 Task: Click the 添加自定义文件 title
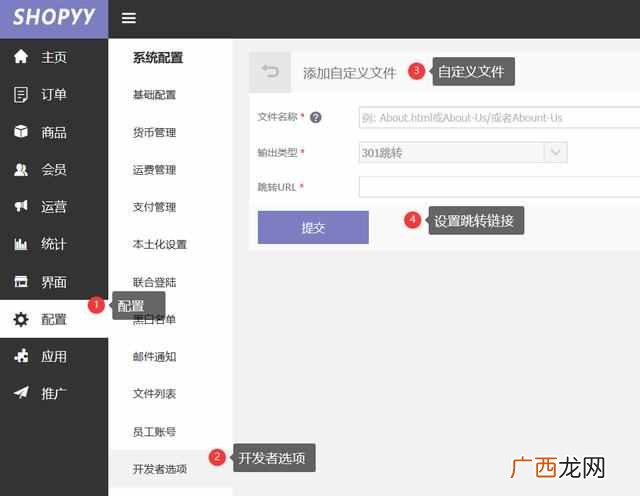[x=349, y=73]
